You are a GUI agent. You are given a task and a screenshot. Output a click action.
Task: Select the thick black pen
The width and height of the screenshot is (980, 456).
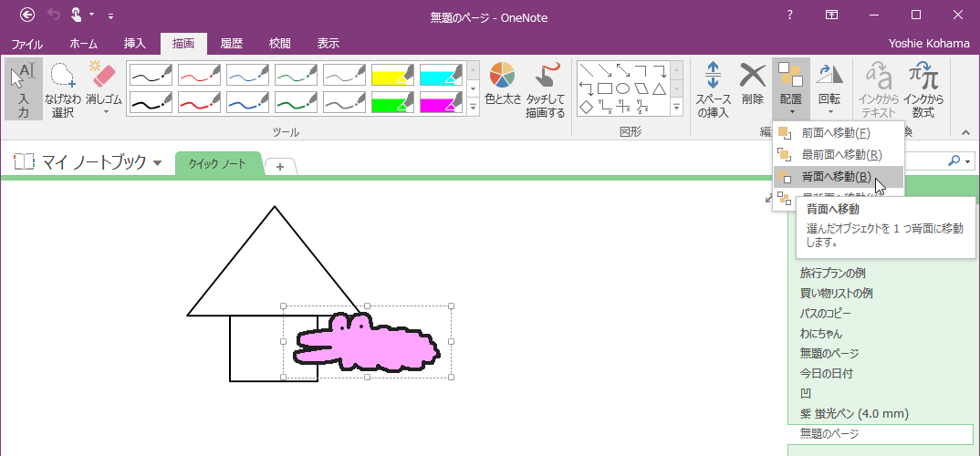point(151,102)
